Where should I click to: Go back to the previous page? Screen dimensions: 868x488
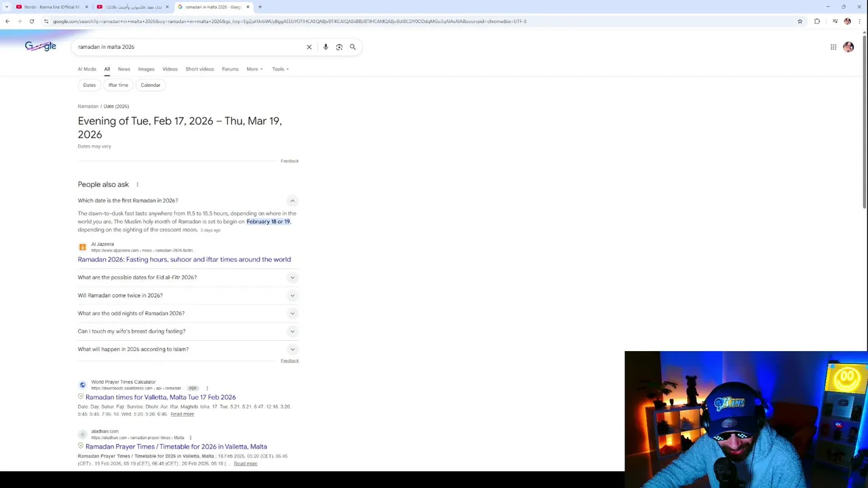click(x=7, y=21)
